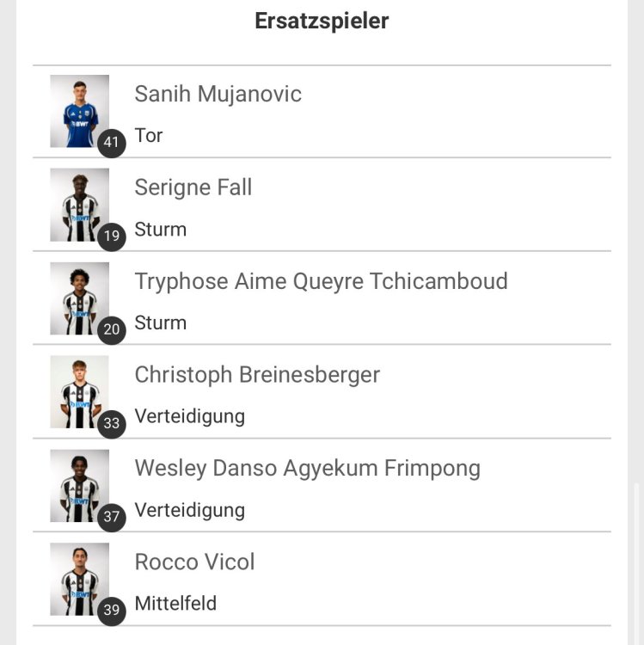Select the number 20 jersey badge

pyautogui.click(x=111, y=329)
